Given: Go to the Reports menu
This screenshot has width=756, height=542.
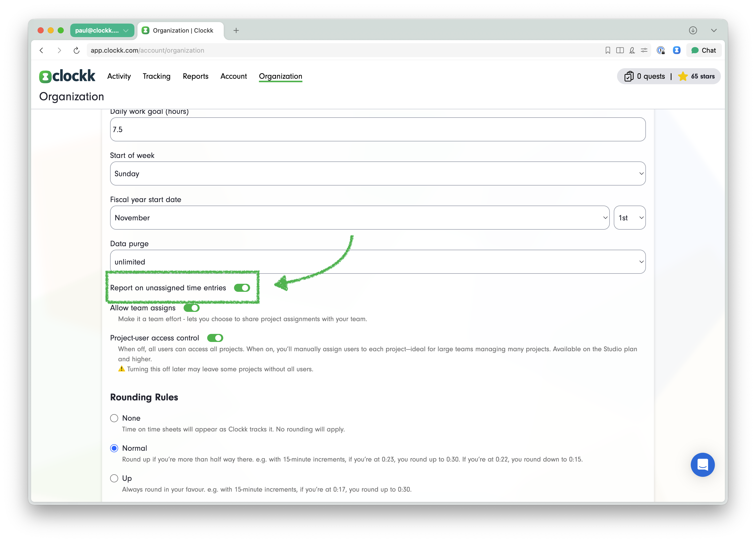Looking at the screenshot, I should click(195, 76).
